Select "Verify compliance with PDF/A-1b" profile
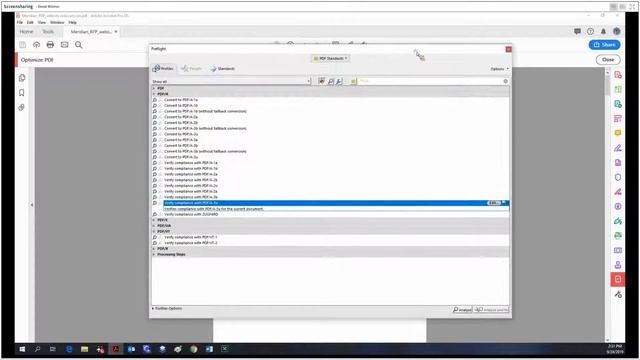Viewport: 640px width, 360px height. click(191, 168)
